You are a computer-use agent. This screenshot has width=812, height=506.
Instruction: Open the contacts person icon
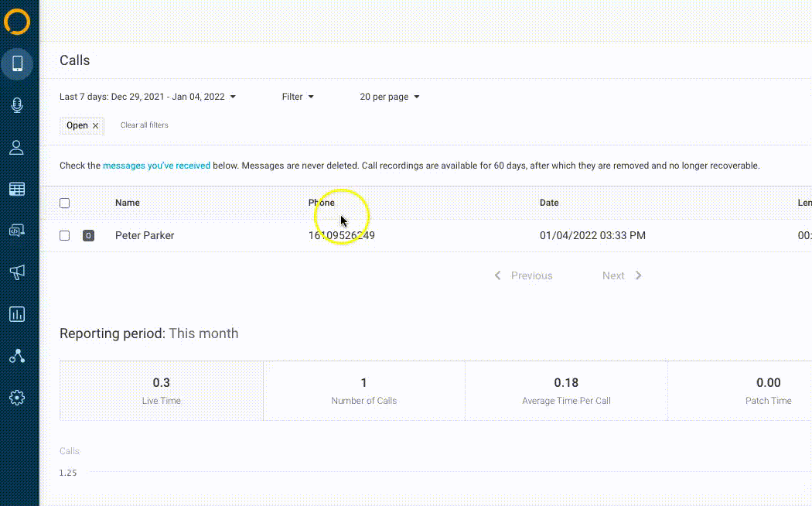17,148
